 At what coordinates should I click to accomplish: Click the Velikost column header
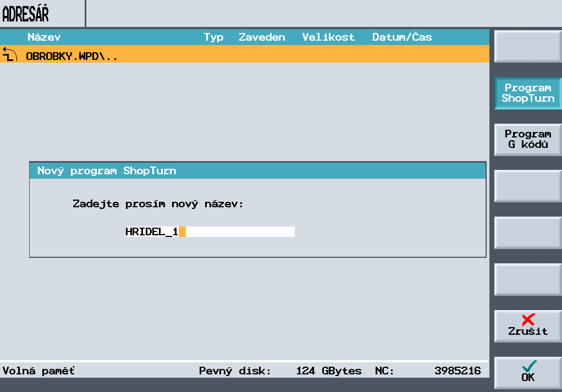pos(328,37)
